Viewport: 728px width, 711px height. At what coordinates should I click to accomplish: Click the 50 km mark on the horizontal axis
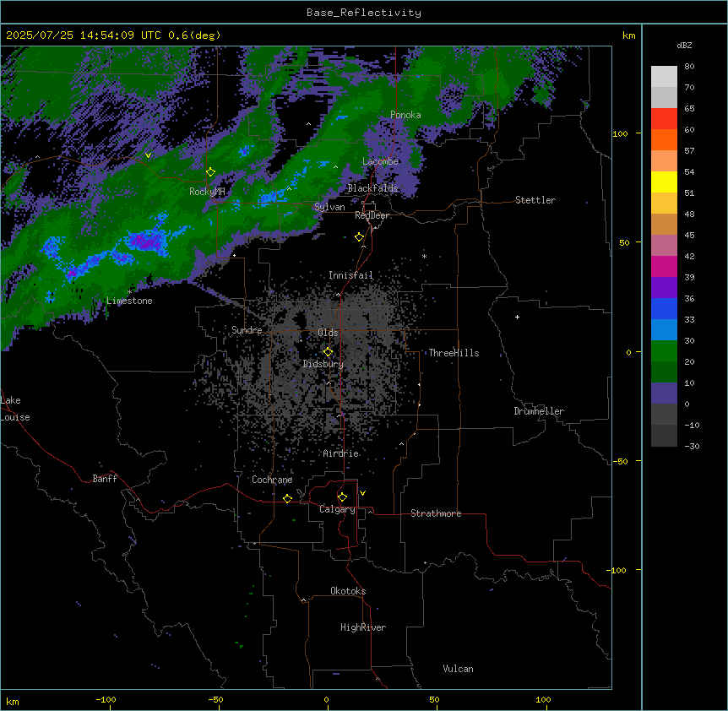coord(434,699)
